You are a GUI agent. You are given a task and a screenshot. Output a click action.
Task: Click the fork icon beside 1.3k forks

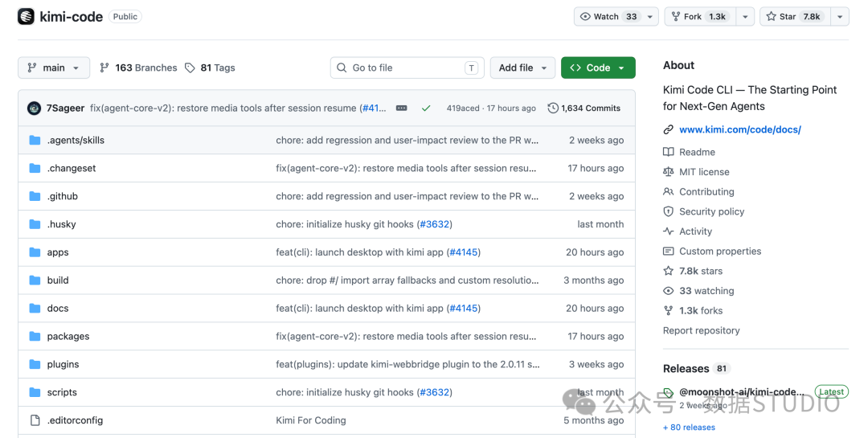(668, 311)
